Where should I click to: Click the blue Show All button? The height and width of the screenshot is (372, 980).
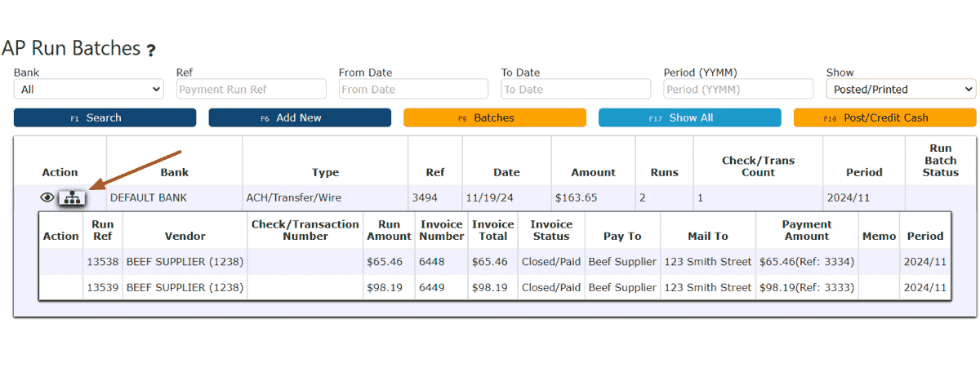[x=690, y=117]
